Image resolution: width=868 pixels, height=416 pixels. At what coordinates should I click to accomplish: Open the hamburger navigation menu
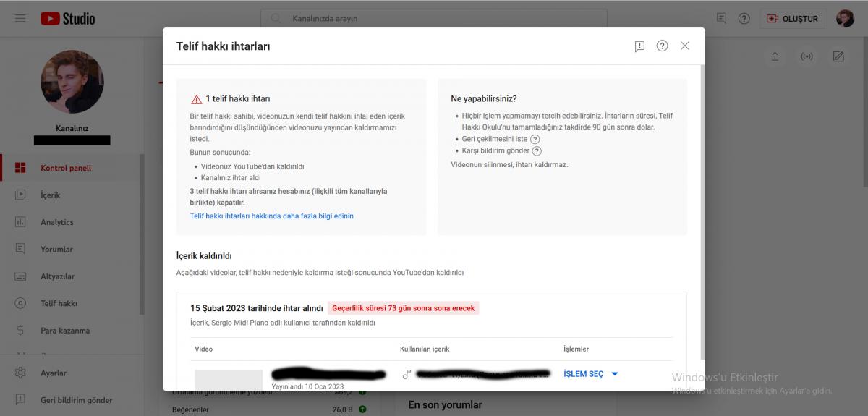pos(20,19)
